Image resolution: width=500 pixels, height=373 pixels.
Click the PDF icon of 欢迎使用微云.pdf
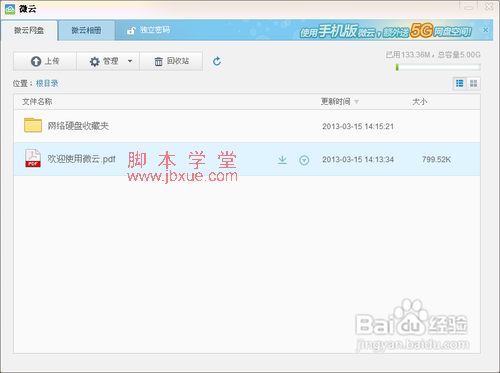click(33, 158)
